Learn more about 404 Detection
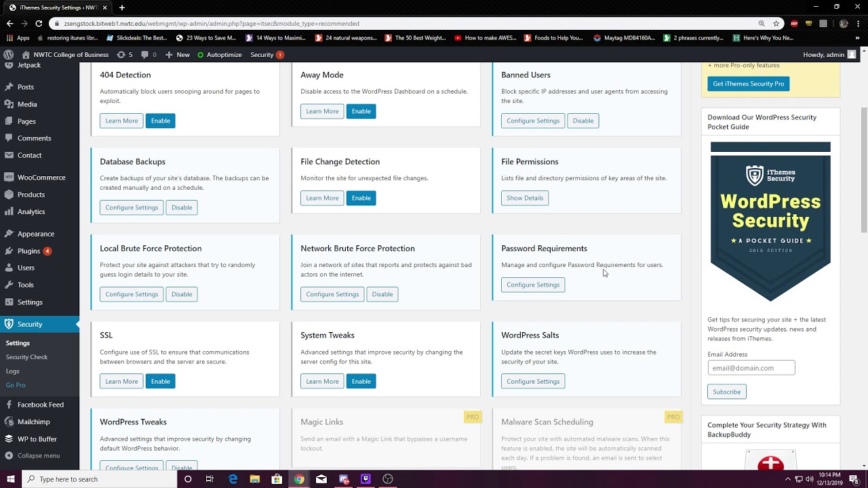 [121, 121]
